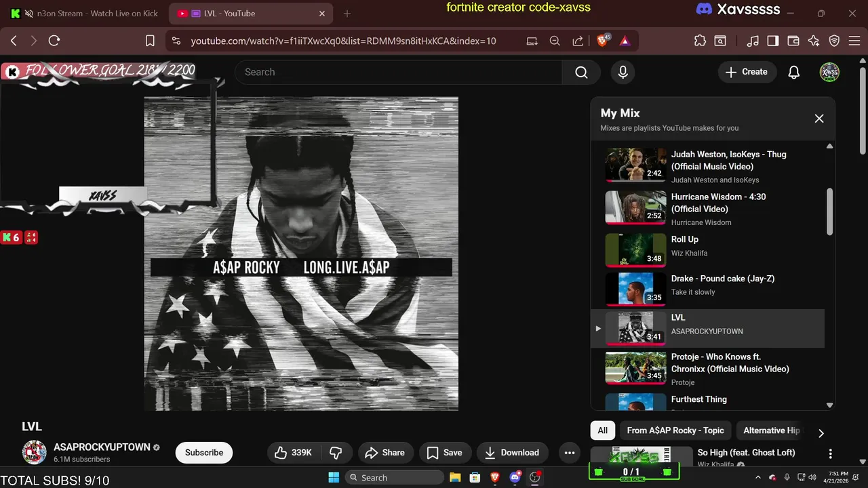Screen dimensions: 868x488
Task: Click the My Mix playlist scrollbar thumb
Action: click(x=829, y=211)
